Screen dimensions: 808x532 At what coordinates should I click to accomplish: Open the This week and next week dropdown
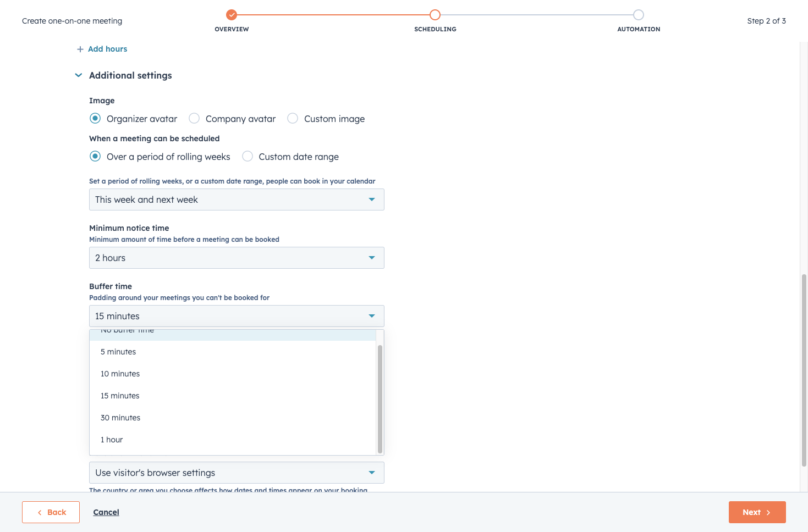click(237, 199)
